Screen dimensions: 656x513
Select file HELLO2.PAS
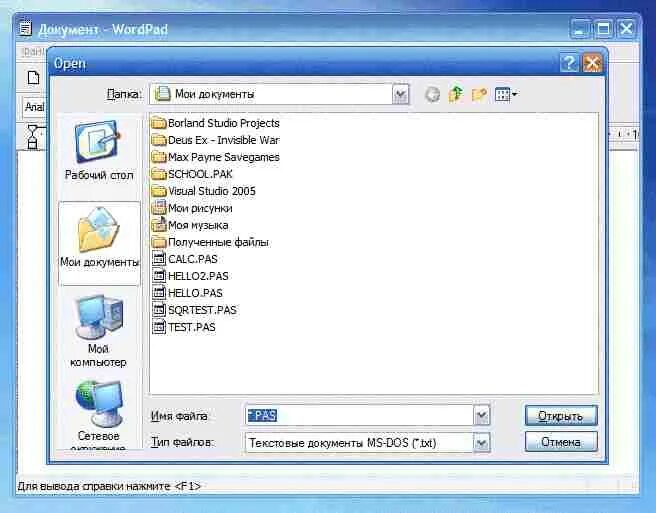coord(190,276)
